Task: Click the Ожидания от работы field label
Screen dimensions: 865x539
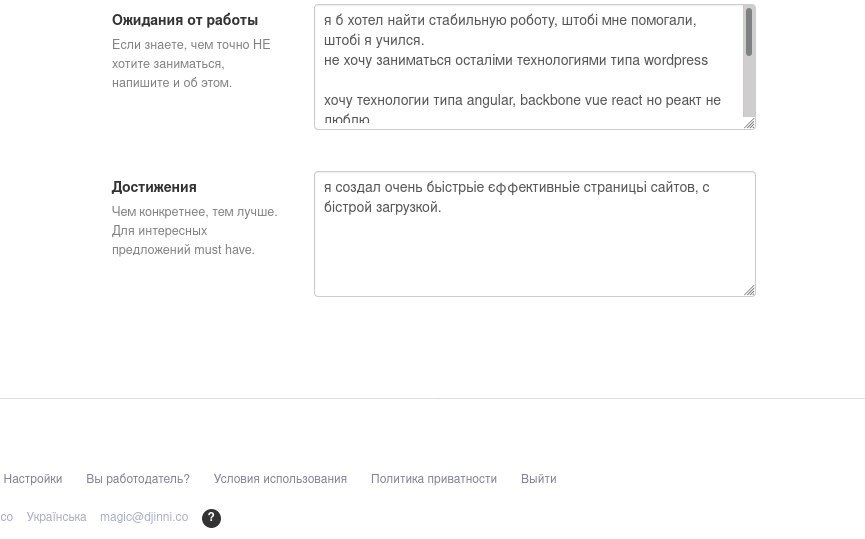Action: tap(185, 20)
